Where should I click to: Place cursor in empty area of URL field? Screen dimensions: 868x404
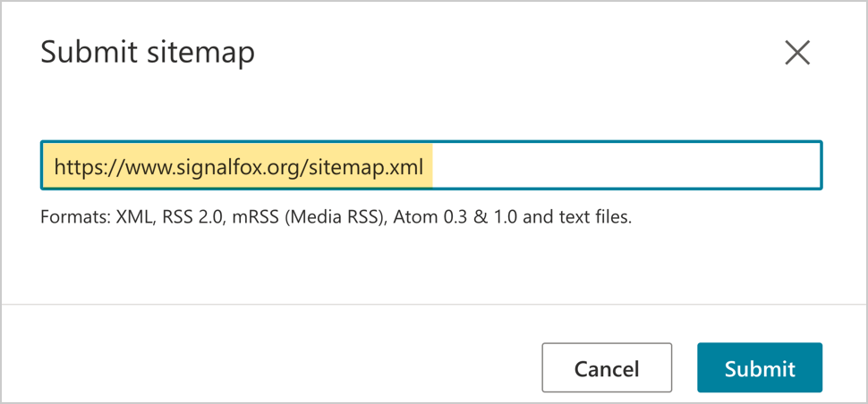[x=625, y=165]
